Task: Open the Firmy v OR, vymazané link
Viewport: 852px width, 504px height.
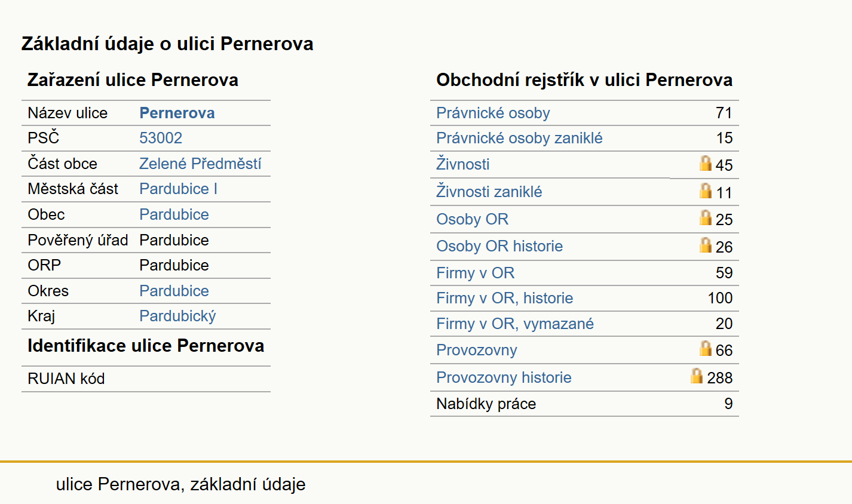Action: (515, 324)
